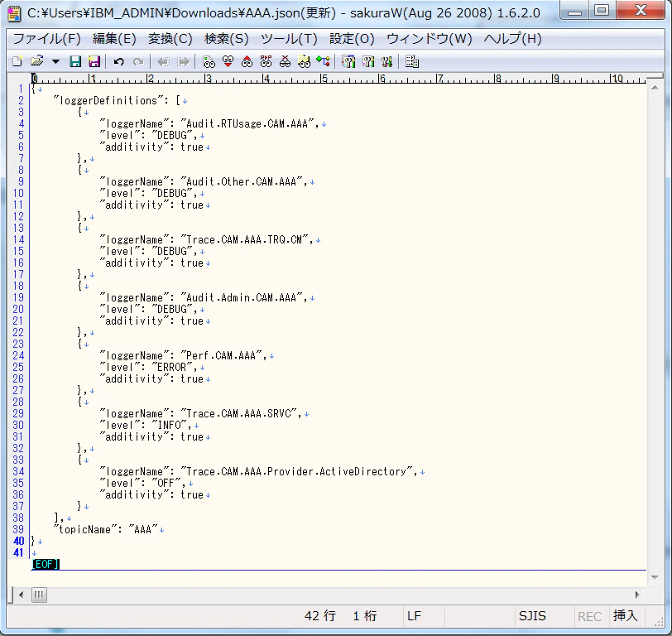This screenshot has width=672, height=636.
Task: Open the type settings list icon
Action: [x=348, y=62]
